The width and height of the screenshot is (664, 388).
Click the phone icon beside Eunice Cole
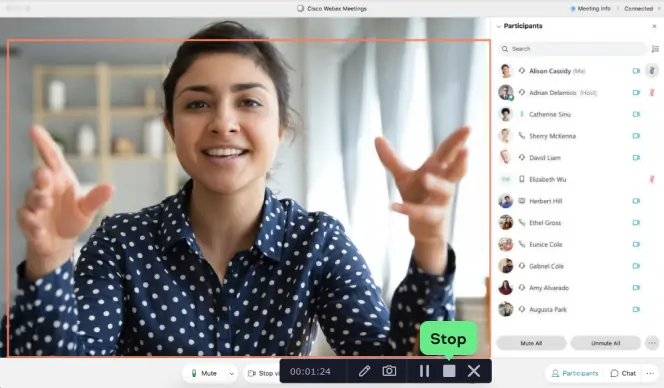point(522,244)
